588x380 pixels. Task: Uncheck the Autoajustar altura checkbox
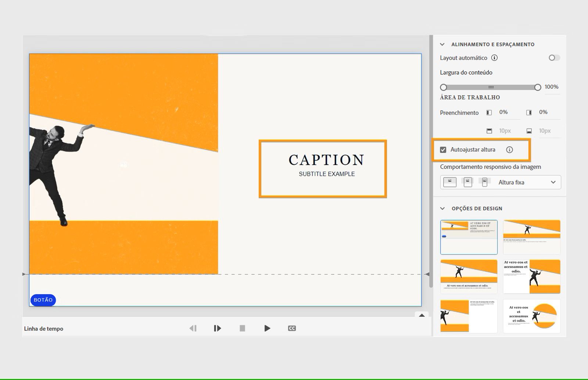coord(443,150)
